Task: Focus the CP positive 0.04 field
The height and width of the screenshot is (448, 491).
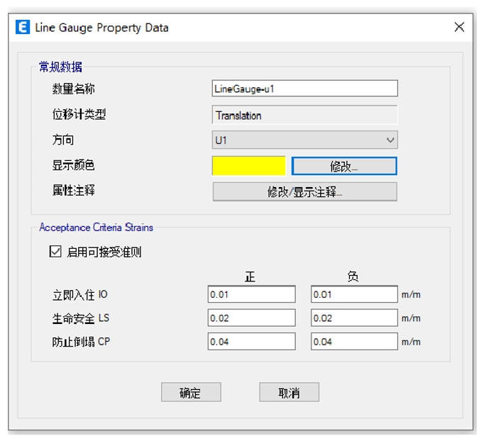Action: [x=251, y=342]
